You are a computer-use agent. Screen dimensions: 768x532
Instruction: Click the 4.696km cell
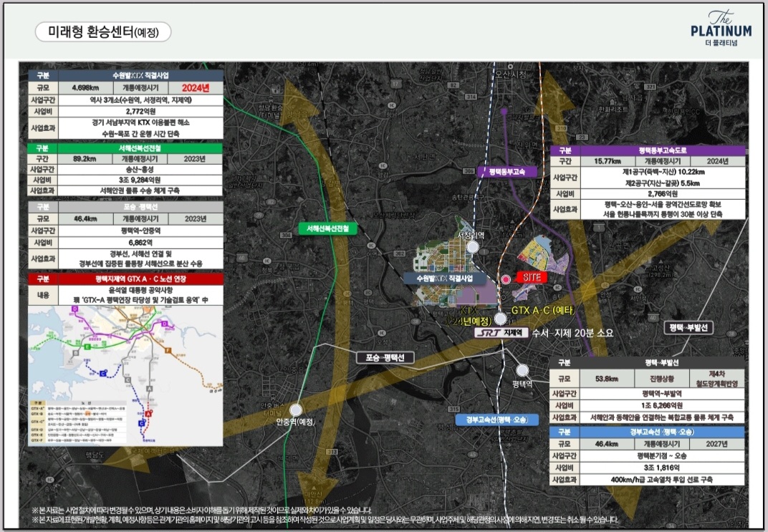pos(85,88)
